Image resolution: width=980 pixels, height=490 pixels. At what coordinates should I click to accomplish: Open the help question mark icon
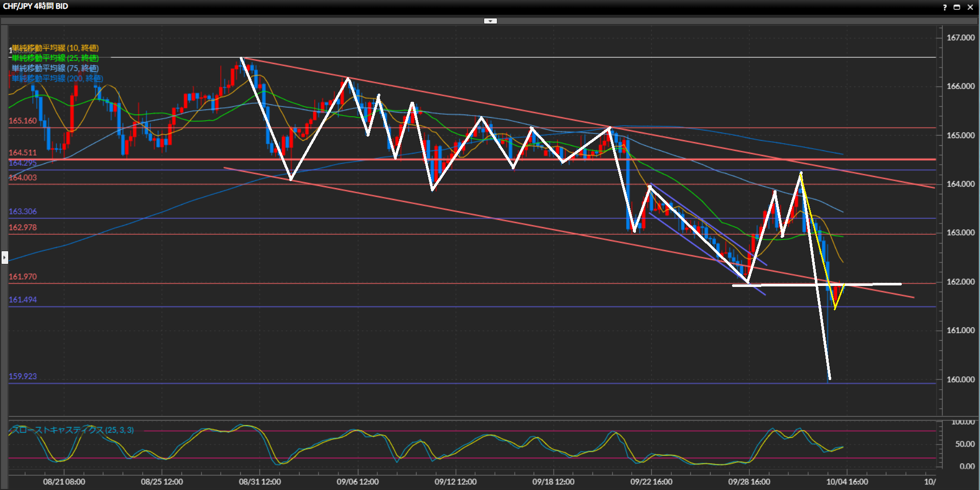944,7
